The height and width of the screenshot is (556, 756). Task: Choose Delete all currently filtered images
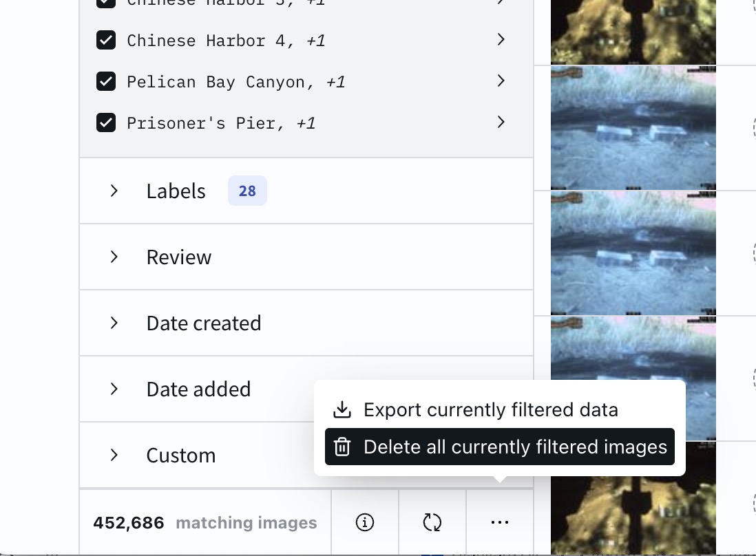pos(515,447)
